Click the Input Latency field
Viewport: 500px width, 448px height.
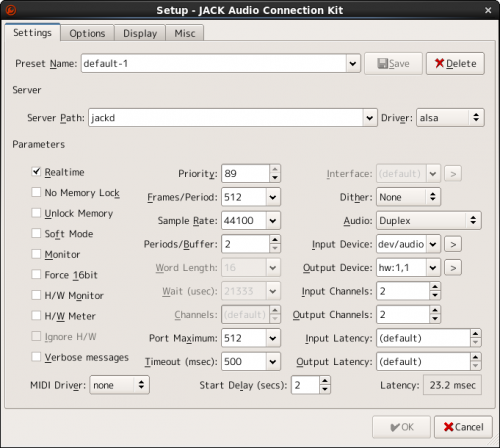click(423, 338)
